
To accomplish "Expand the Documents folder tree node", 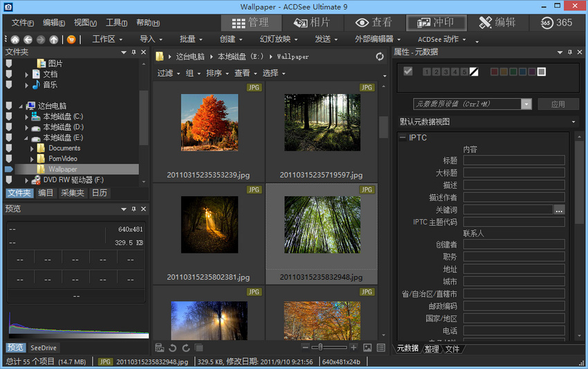I will (x=32, y=149).
